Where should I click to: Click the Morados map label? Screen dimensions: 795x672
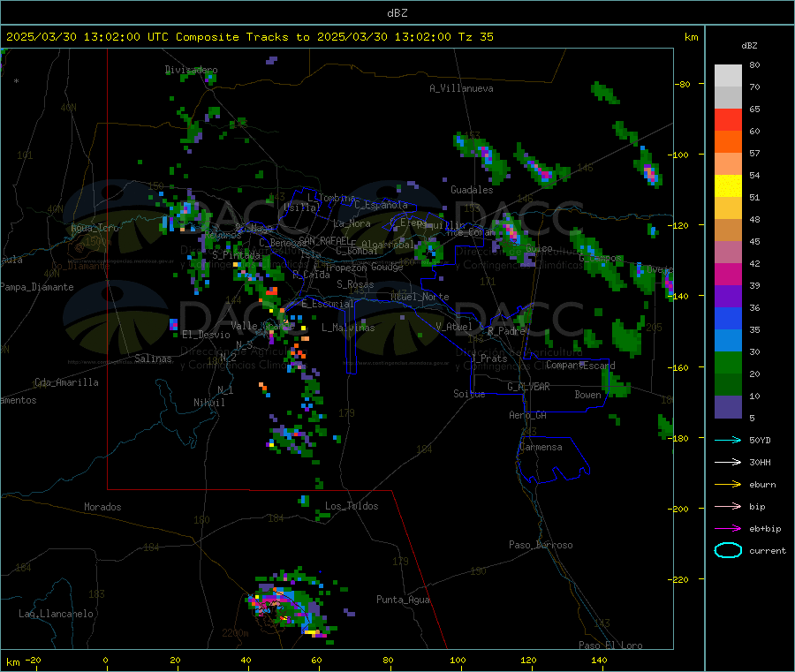pyautogui.click(x=103, y=507)
